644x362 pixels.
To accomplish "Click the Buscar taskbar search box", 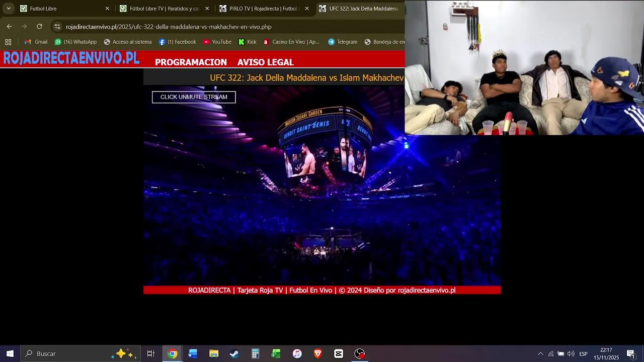I will [80, 353].
